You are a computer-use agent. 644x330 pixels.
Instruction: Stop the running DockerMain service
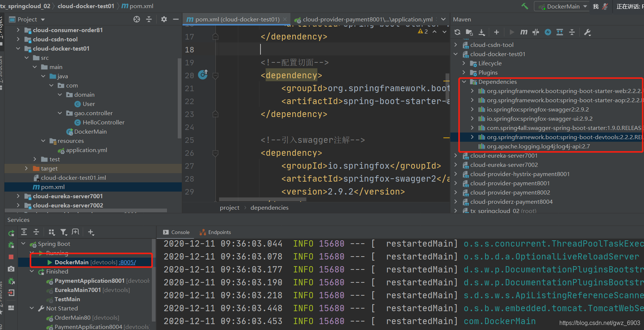11,257
